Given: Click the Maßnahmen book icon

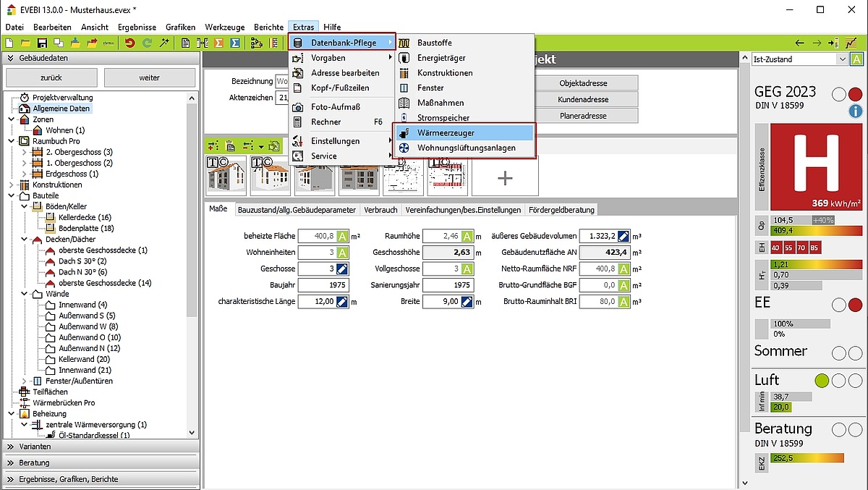Looking at the screenshot, I should 404,103.
